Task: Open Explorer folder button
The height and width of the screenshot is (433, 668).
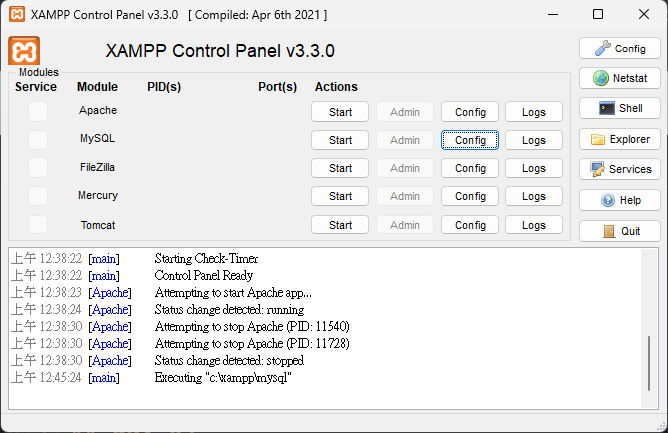Action: tap(619, 139)
